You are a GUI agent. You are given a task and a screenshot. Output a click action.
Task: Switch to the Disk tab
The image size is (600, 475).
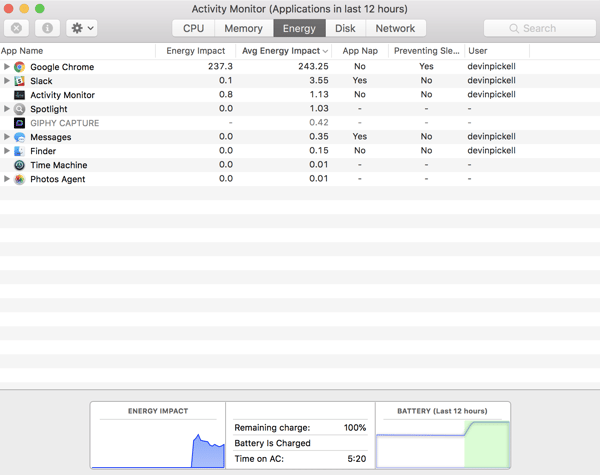(346, 28)
